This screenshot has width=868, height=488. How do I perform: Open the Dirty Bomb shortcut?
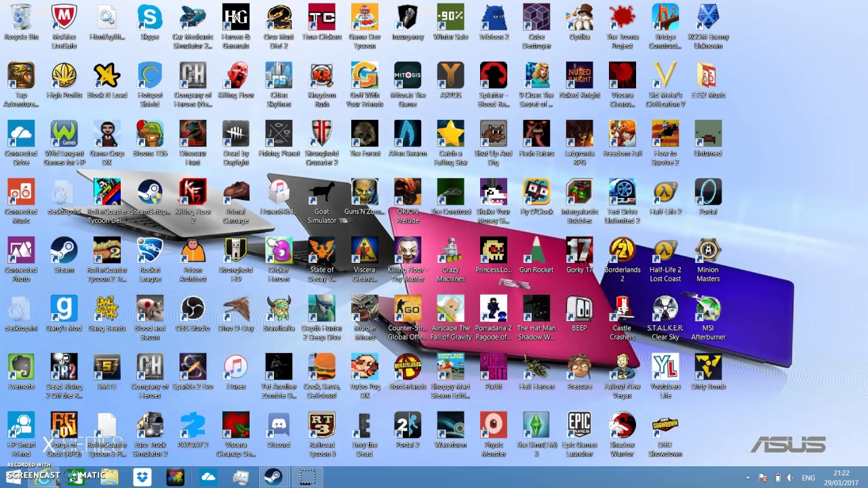708,372
